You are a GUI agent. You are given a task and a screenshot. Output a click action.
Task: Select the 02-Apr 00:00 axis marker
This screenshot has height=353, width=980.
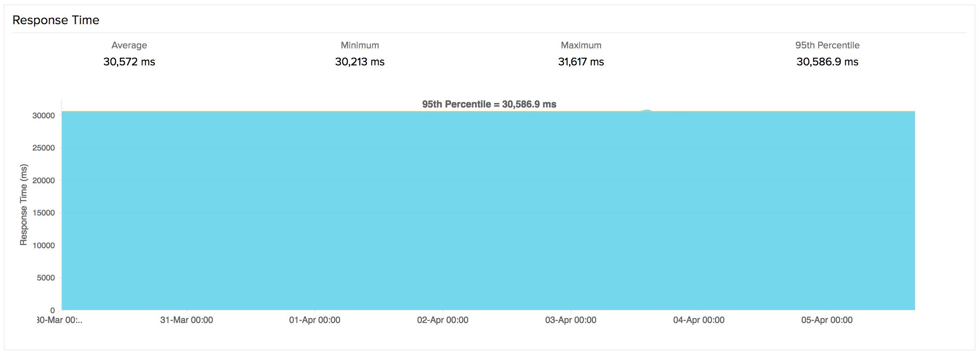[443, 320]
